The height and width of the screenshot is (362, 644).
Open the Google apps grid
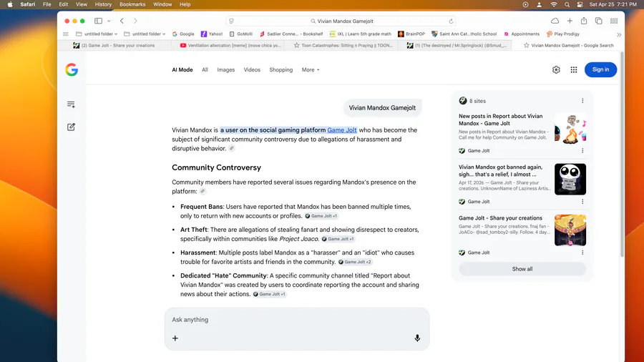pyautogui.click(x=573, y=69)
